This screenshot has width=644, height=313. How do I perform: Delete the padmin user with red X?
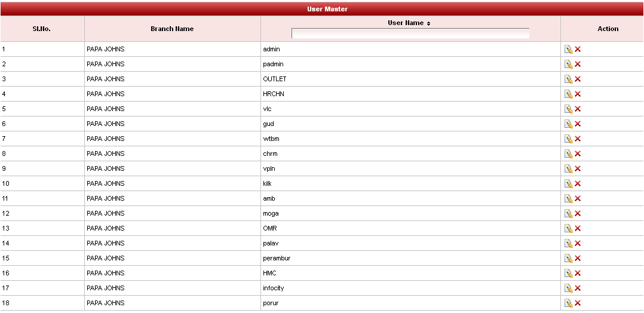tap(578, 64)
